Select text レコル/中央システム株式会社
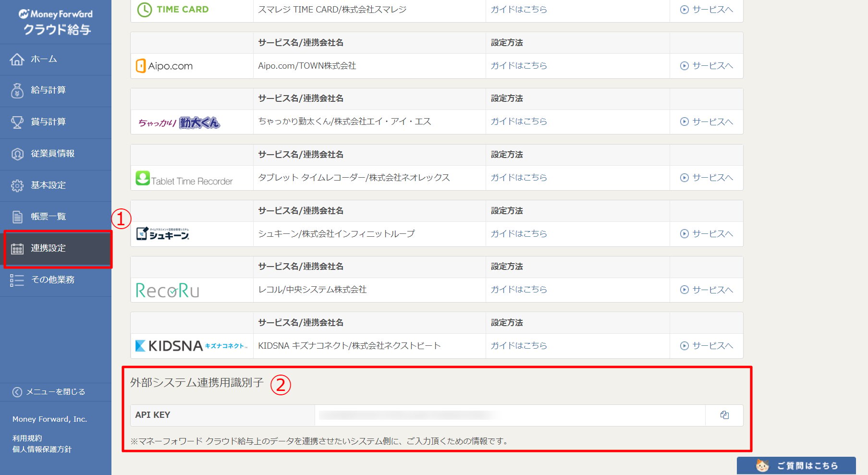The width and height of the screenshot is (868, 475). tap(312, 289)
